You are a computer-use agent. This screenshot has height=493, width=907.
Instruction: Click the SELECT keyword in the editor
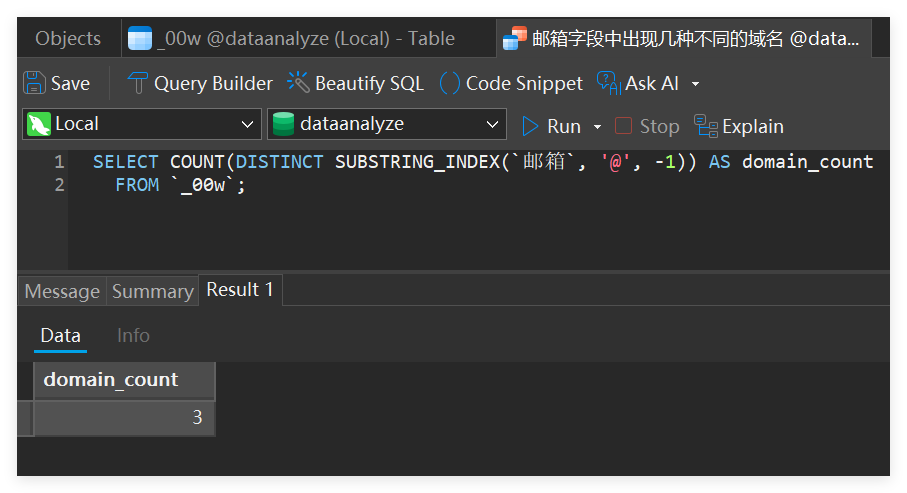point(126,161)
